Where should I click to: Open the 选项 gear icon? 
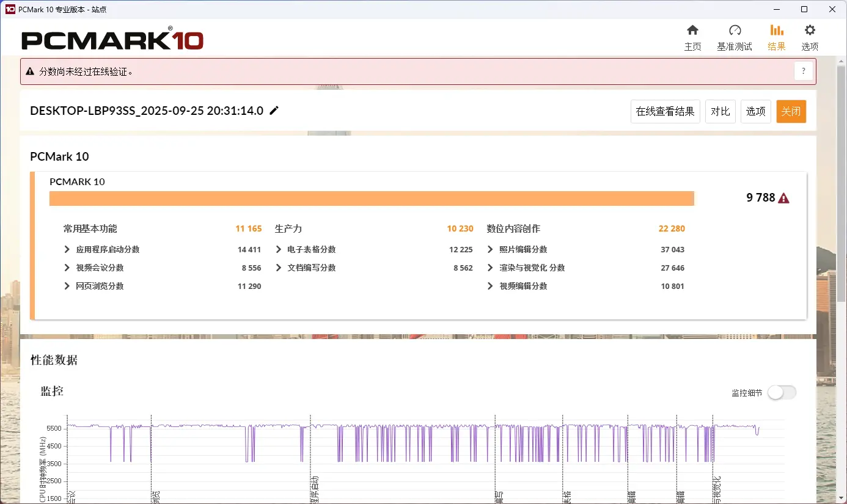click(810, 31)
